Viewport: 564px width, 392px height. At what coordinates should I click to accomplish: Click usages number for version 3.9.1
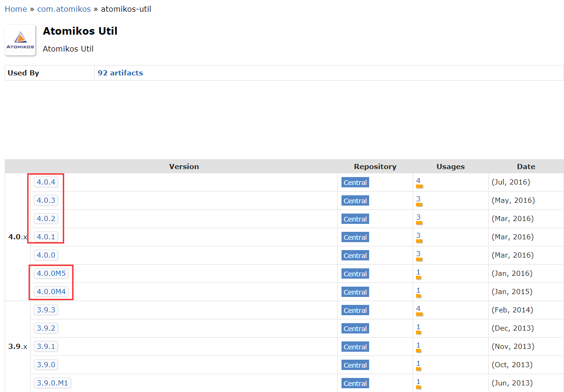(418, 345)
